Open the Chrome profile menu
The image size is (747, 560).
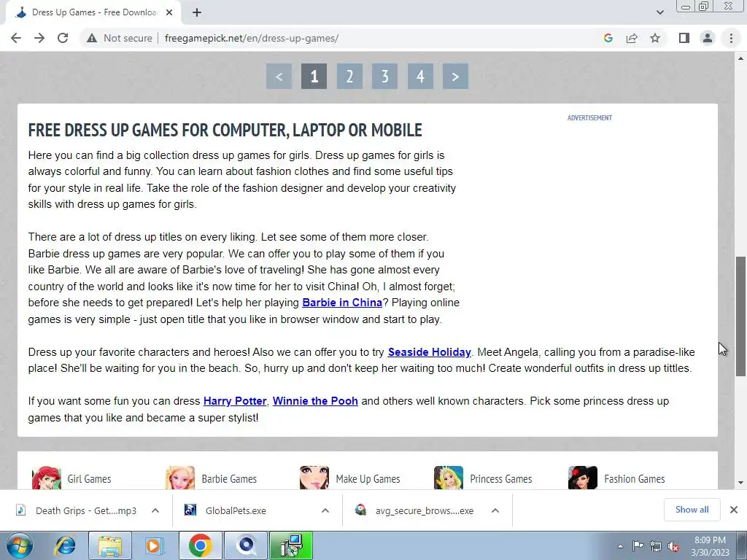tap(708, 38)
